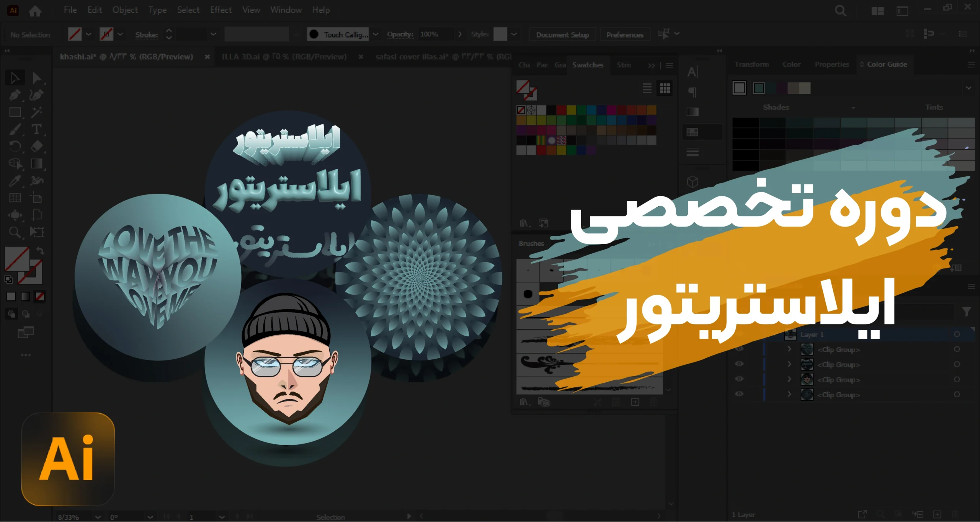Open the Paragraph panel icon in dock
Image resolution: width=980 pixels, height=522 pixels.
692,92
